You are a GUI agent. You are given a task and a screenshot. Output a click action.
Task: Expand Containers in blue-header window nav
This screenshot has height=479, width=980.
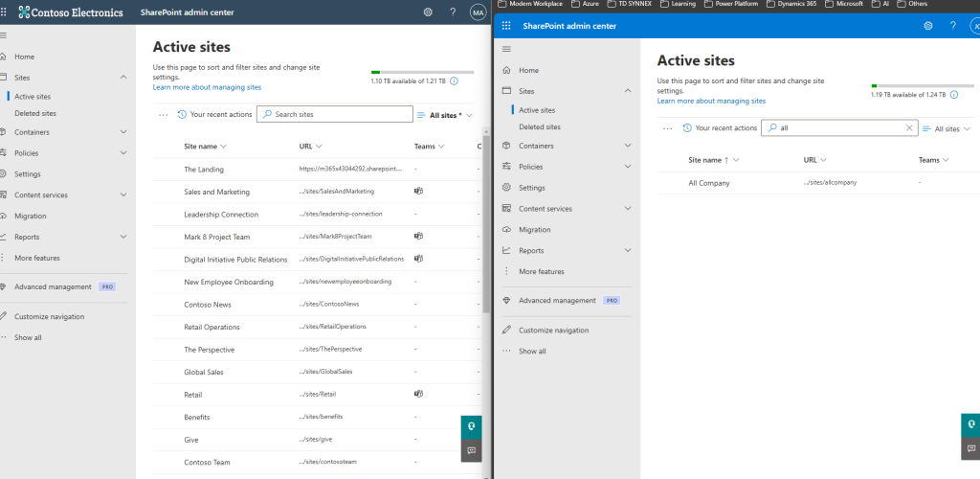click(x=628, y=146)
